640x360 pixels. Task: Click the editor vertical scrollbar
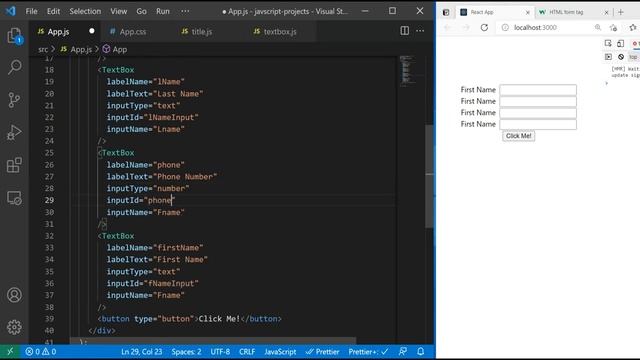[429, 176]
